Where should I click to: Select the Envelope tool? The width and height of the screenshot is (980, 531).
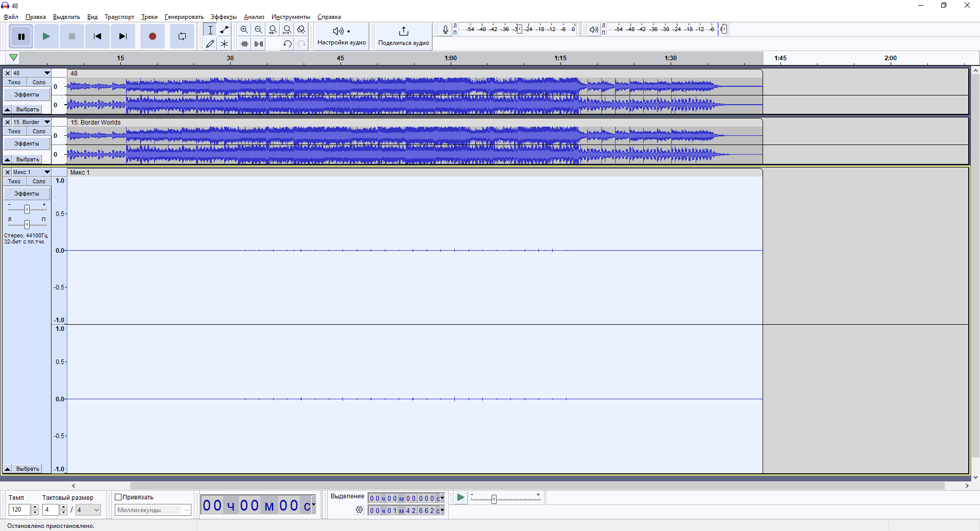224,30
